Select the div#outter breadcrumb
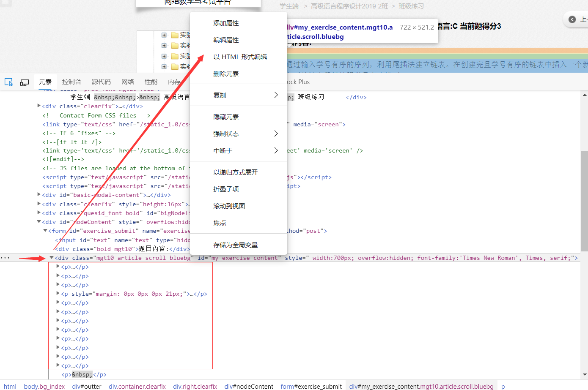The image size is (588, 390). pyautogui.click(x=87, y=386)
